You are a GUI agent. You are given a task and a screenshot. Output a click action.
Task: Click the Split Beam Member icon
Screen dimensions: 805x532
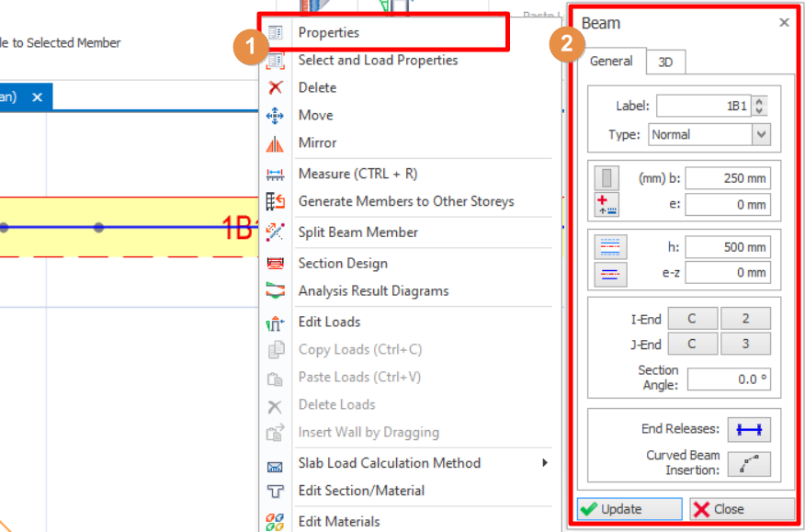click(x=275, y=232)
